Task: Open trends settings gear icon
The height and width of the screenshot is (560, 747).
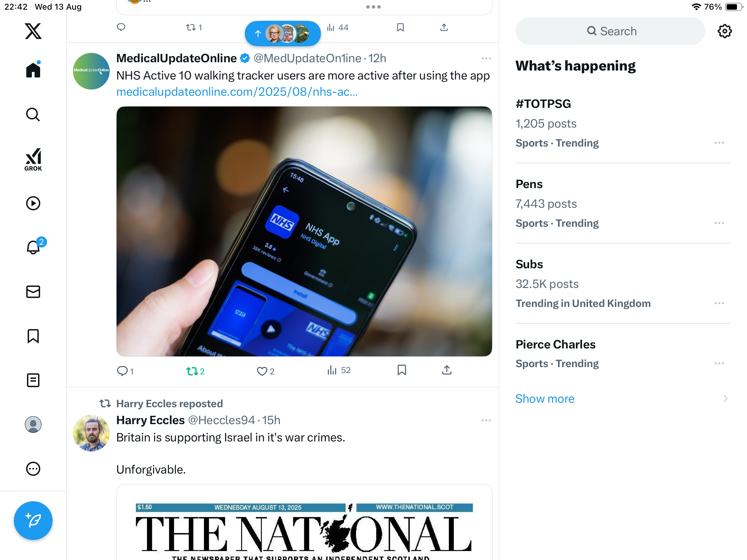Action: (x=725, y=31)
